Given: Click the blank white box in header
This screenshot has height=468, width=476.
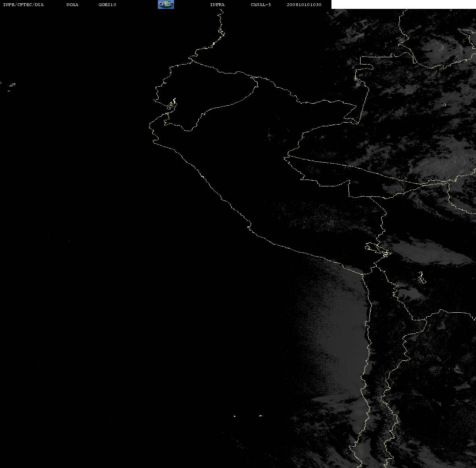Looking at the screenshot, I should [x=403, y=4].
